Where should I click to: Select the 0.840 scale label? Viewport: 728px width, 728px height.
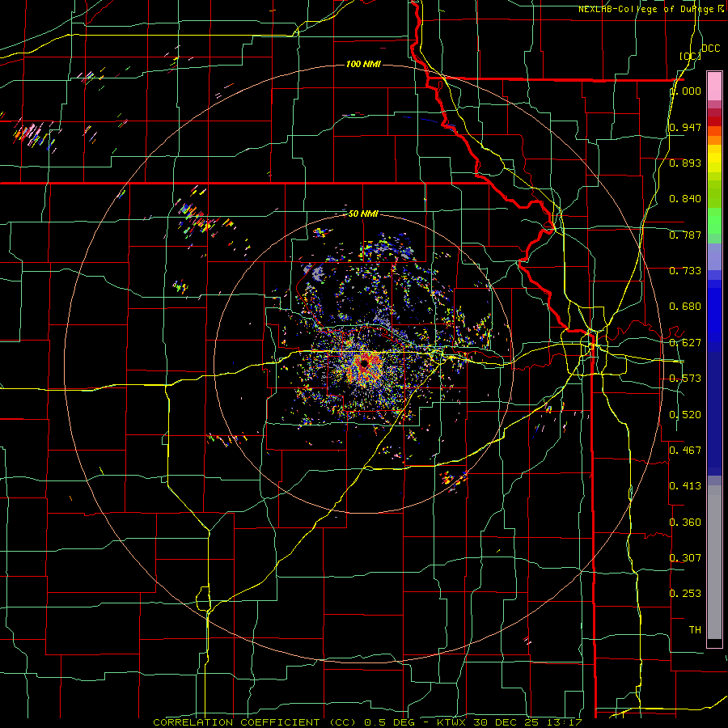point(685,199)
